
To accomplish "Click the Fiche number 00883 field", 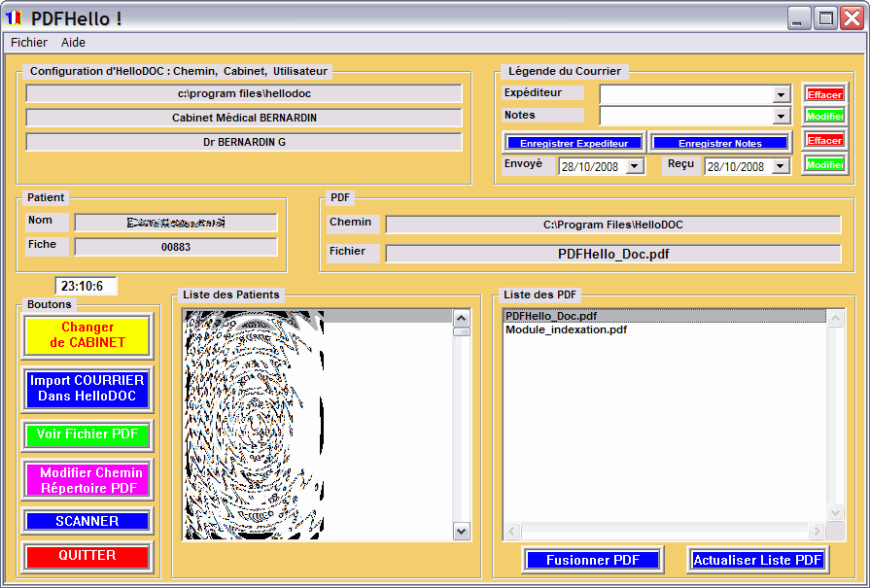I will [x=176, y=247].
